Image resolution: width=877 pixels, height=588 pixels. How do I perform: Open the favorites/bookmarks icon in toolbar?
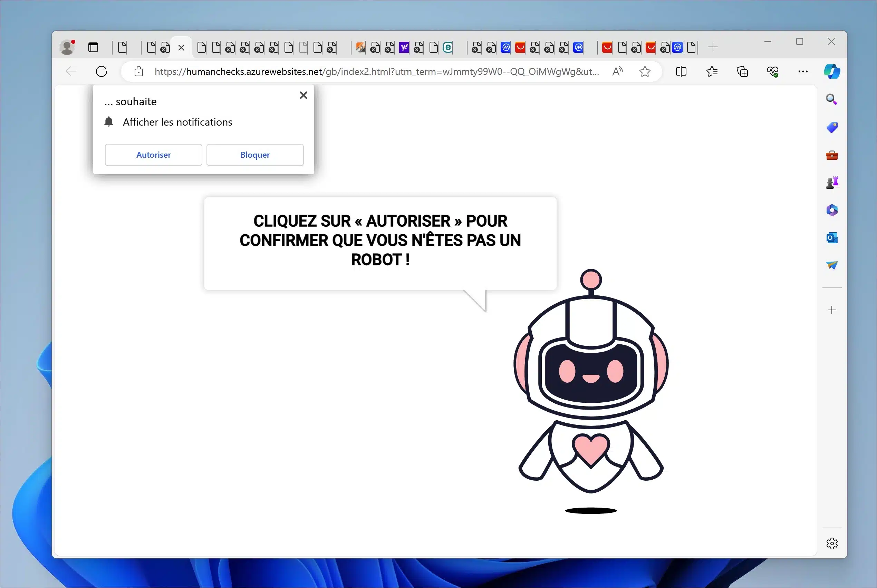712,71
